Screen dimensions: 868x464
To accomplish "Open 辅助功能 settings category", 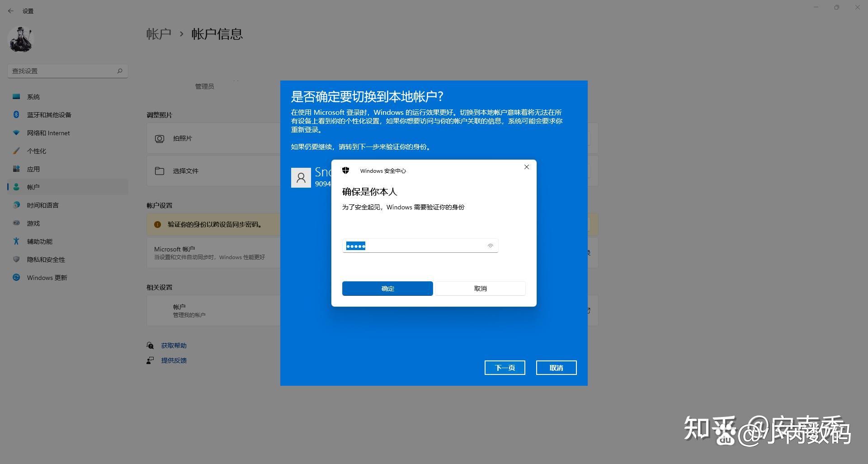I will pyautogui.click(x=68, y=241).
